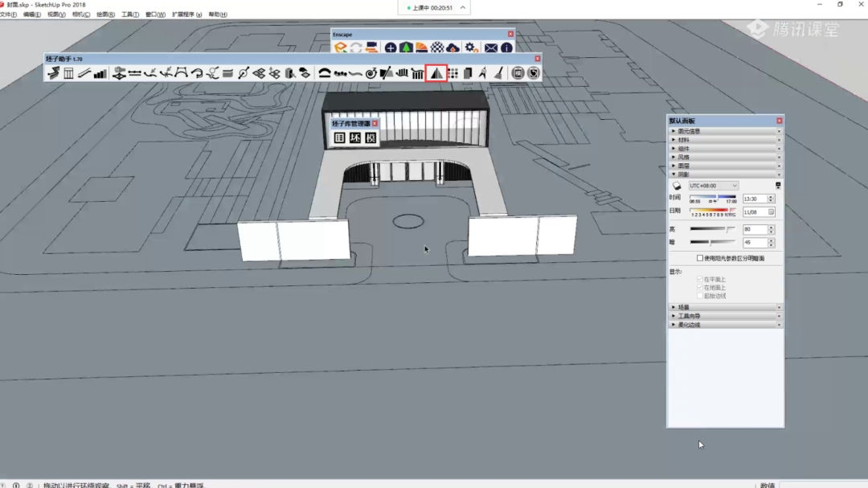Select the straight railing balusters tool icon
Viewport: 868px width, 488px height.
[418, 73]
